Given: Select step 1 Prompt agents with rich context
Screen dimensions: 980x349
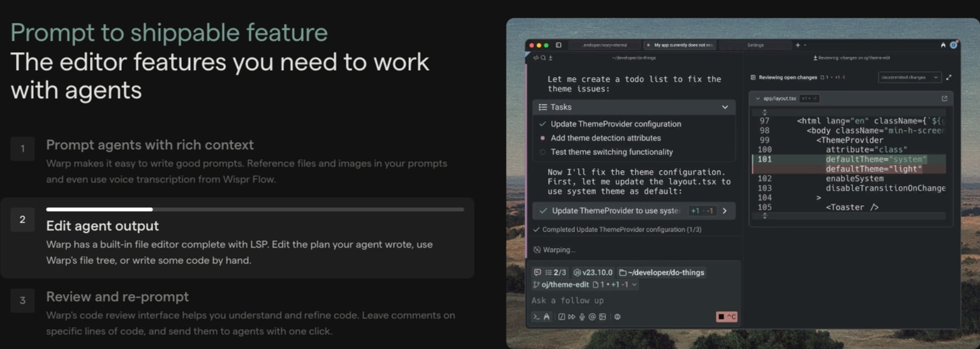Looking at the screenshot, I should [x=237, y=161].
